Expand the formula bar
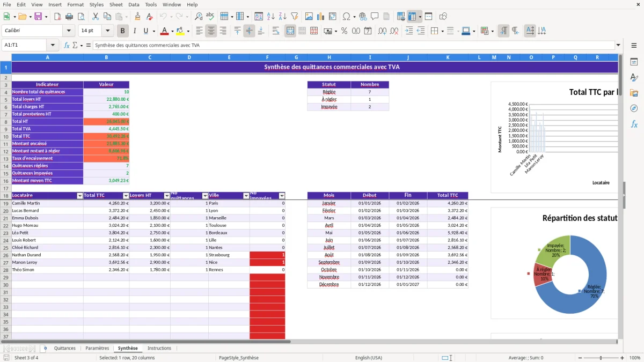This screenshot has width=644, height=362. click(618, 45)
